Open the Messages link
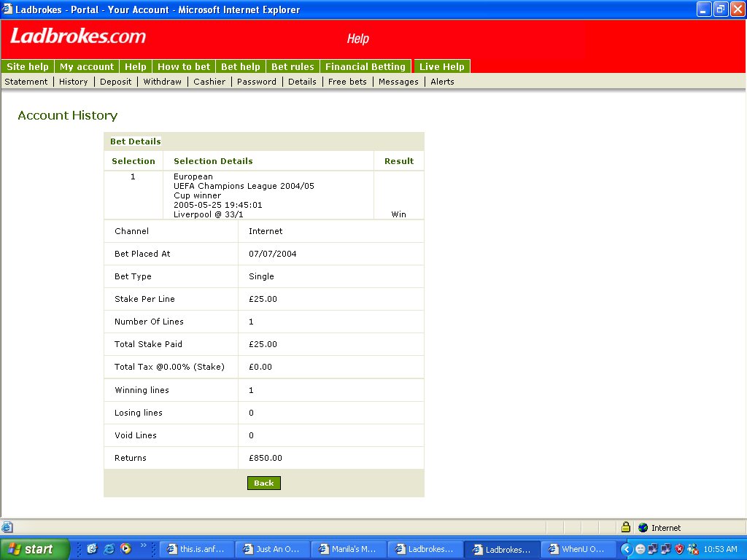 coord(398,82)
